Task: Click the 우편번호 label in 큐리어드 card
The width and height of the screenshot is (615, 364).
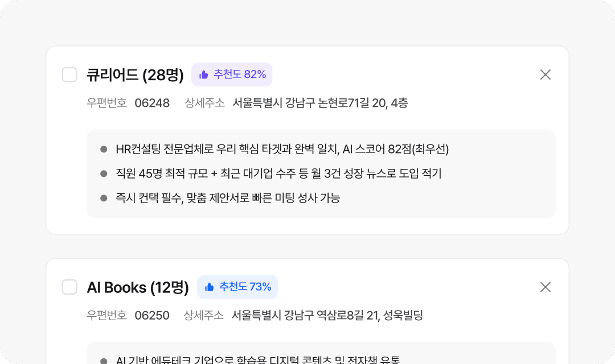Action: pos(107,103)
